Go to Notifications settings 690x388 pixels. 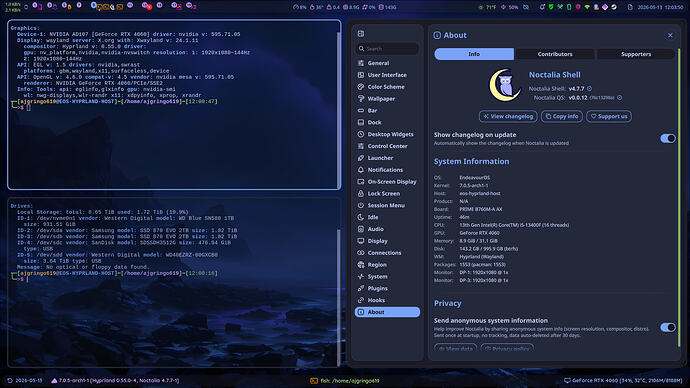click(x=387, y=170)
